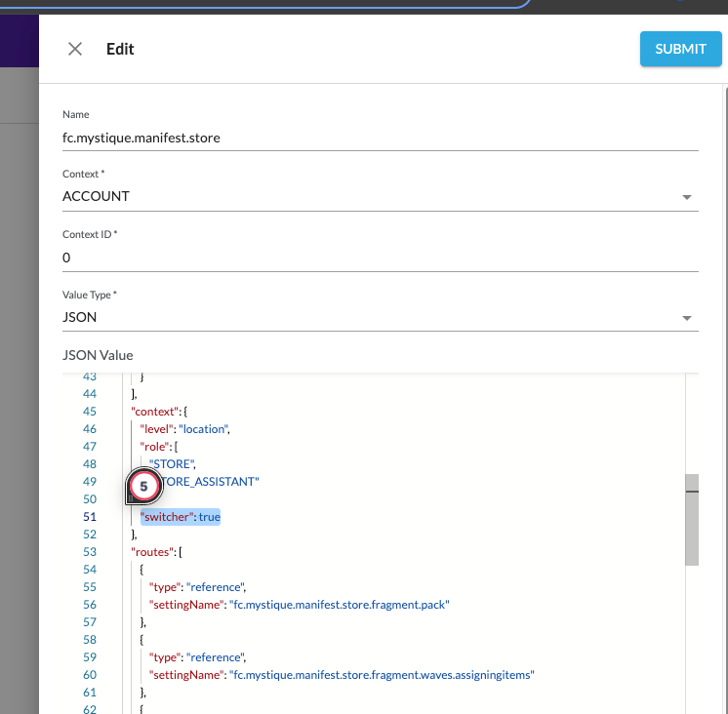Close the Edit panel with the X icon
Viewport: 728px width, 714px height.
[x=75, y=49]
